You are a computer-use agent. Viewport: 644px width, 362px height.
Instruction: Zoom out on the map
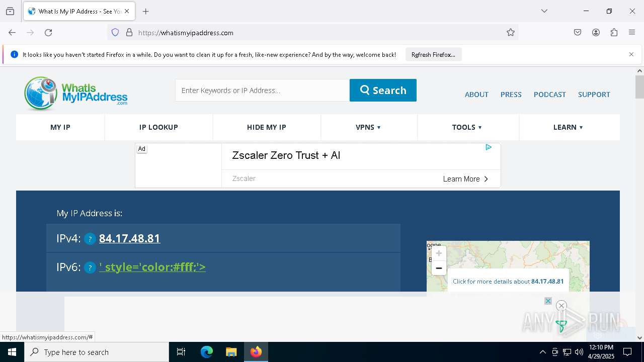coord(439,268)
